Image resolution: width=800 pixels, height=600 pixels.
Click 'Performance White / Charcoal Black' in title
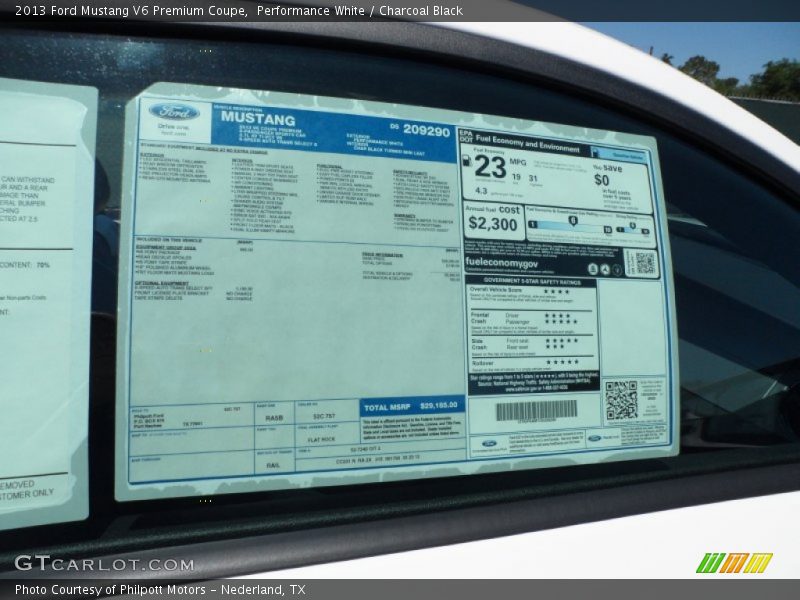click(360, 11)
